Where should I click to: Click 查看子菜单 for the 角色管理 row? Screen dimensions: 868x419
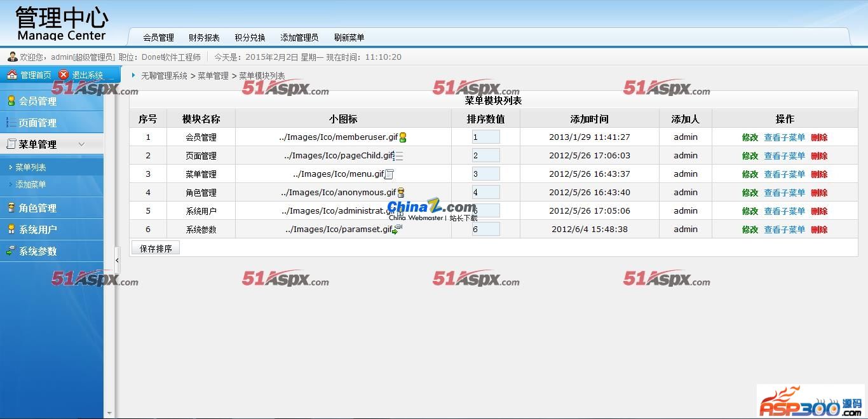[784, 193]
